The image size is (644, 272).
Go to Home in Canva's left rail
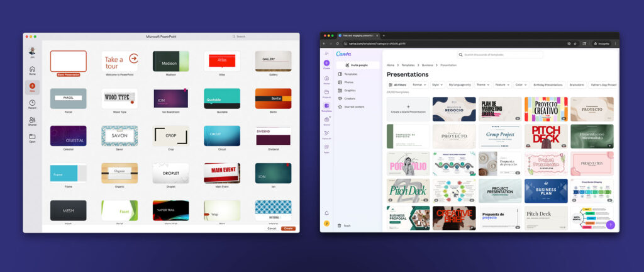tap(326, 79)
